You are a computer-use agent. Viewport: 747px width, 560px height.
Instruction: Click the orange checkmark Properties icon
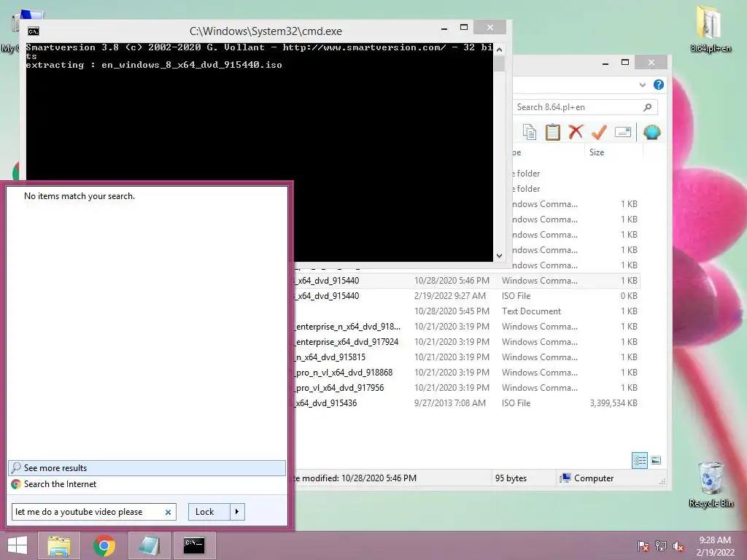(x=599, y=132)
